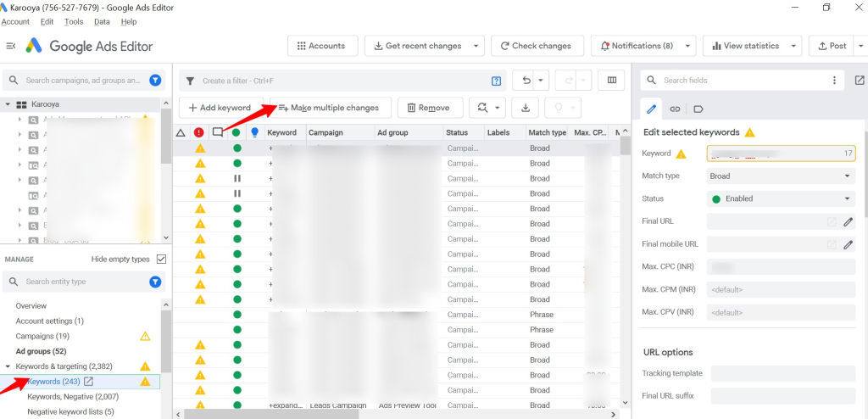This screenshot has height=419, width=868.
Task: Focus the search campaigns and ad groups field
Action: tap(83, 81)
